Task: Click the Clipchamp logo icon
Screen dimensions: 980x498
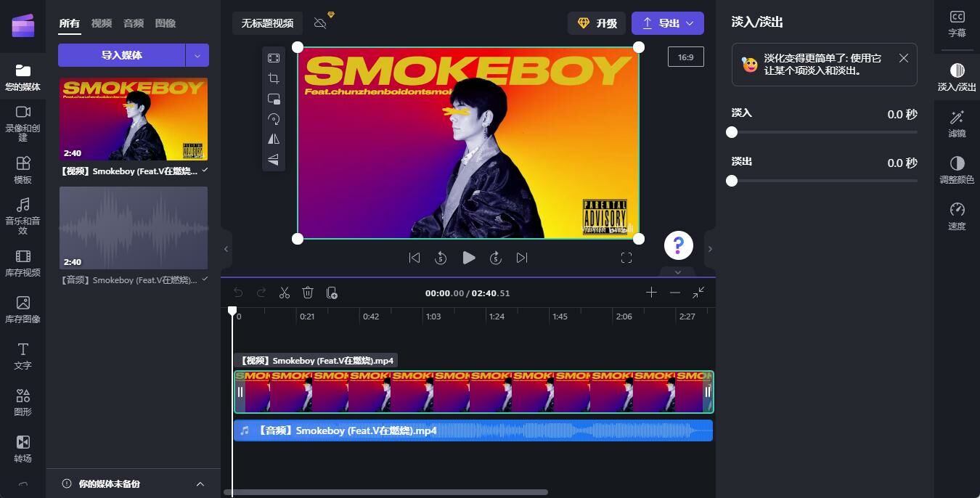Action: pos(23,25)
